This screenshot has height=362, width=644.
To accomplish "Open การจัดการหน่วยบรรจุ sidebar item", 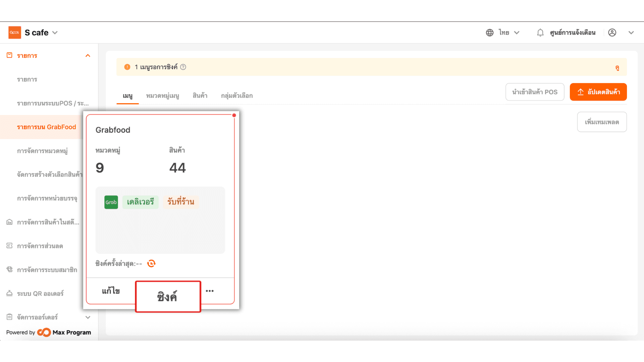I will click(47, 198).
